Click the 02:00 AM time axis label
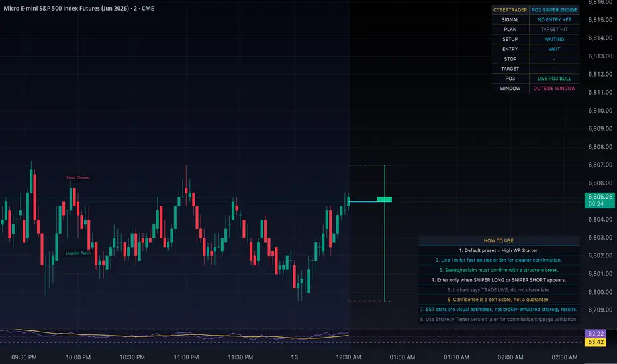 tap(510, 357)
